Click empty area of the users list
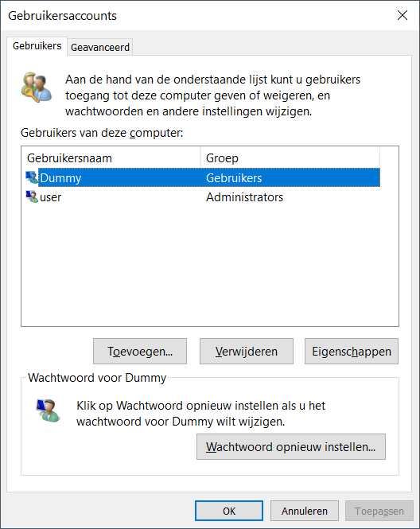 click(x=209, y=265)
